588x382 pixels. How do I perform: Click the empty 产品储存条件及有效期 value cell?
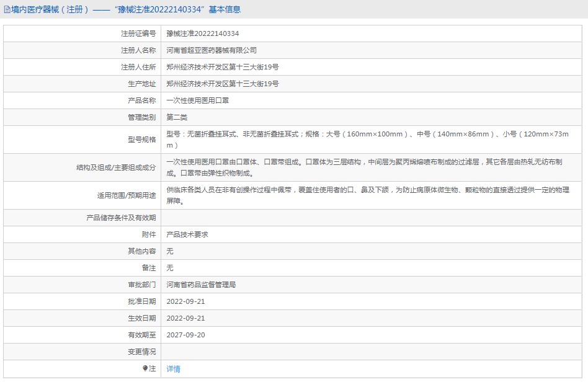pyautogui.click(x=372, y=218)
